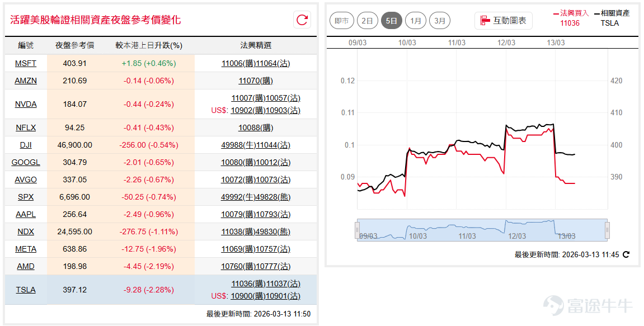Open warrant 10012(沽) for GOOGL
Screen dimensions: 644x326
click(272, 162)
